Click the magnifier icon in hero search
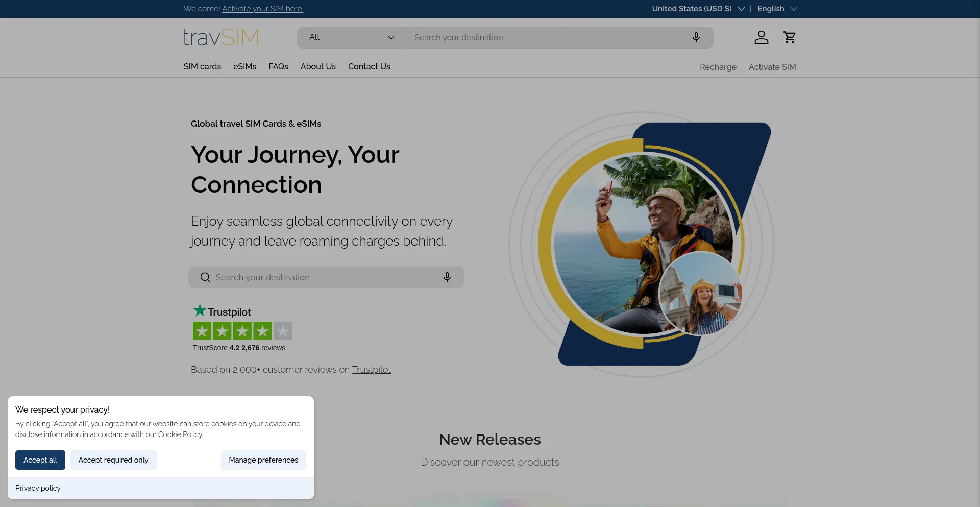The height and width of the screenshot is (507, 980). pyautogui.click(x=205, y=277)
